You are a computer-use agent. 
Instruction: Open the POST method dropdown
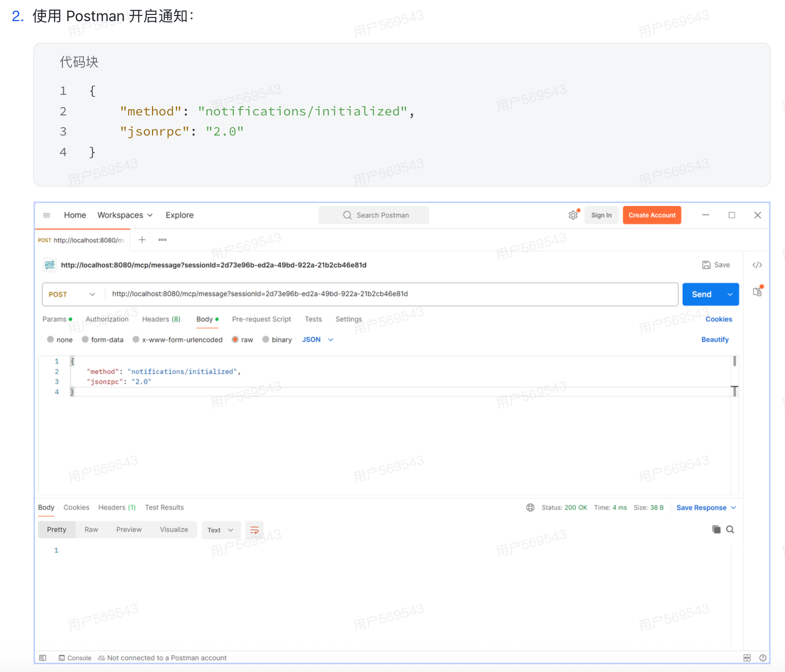[x=73, y=294]
